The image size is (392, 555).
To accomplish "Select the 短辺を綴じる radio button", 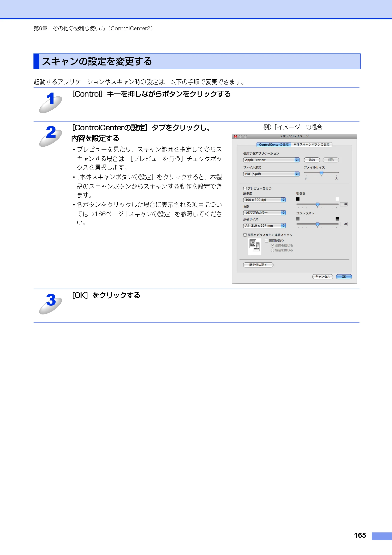I will (272, 250).
